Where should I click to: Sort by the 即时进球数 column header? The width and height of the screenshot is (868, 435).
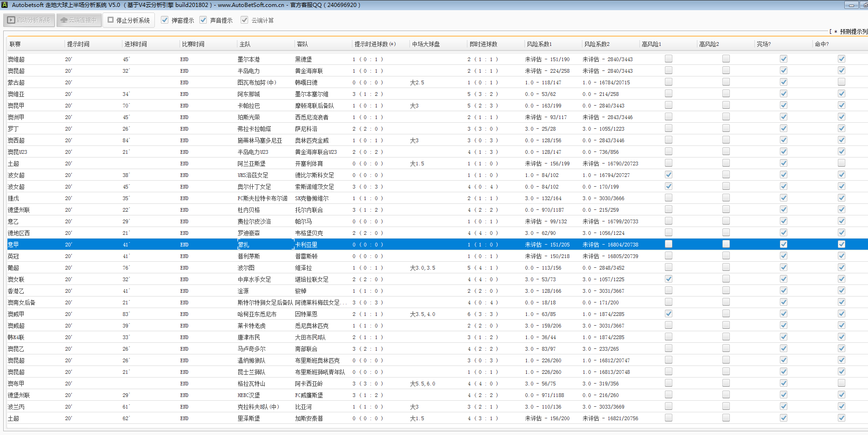[x=483, y=44]
